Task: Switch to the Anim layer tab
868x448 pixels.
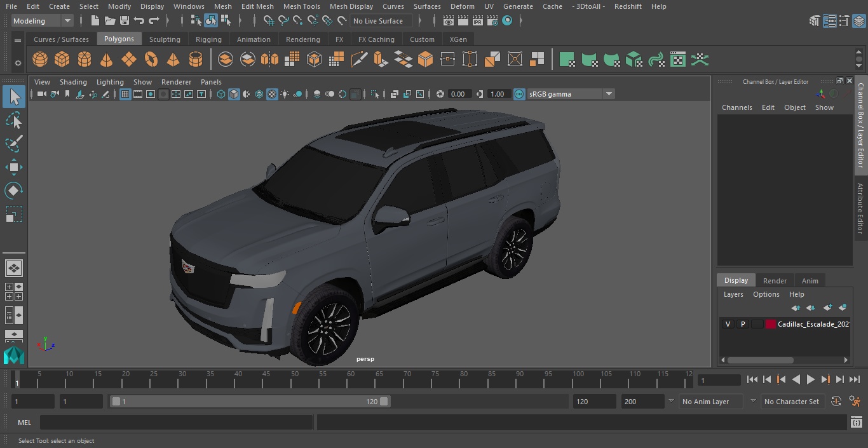Action: pos(810,281)
